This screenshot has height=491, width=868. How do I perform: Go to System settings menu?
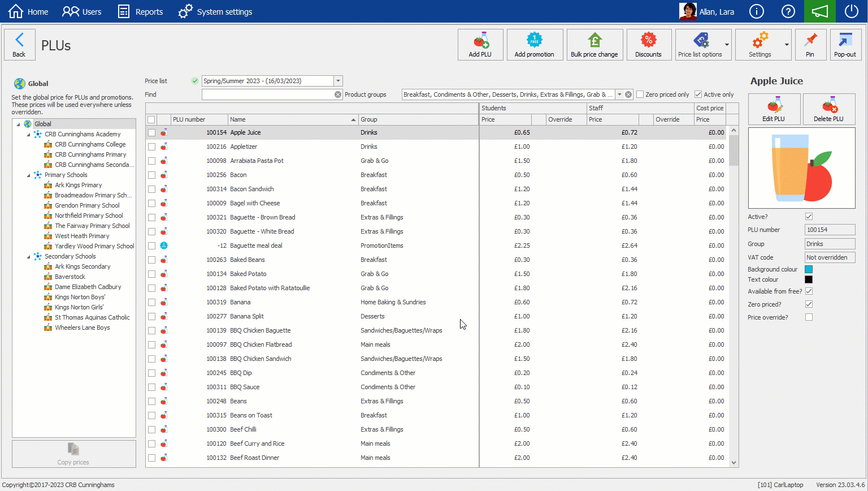point(215,11)
